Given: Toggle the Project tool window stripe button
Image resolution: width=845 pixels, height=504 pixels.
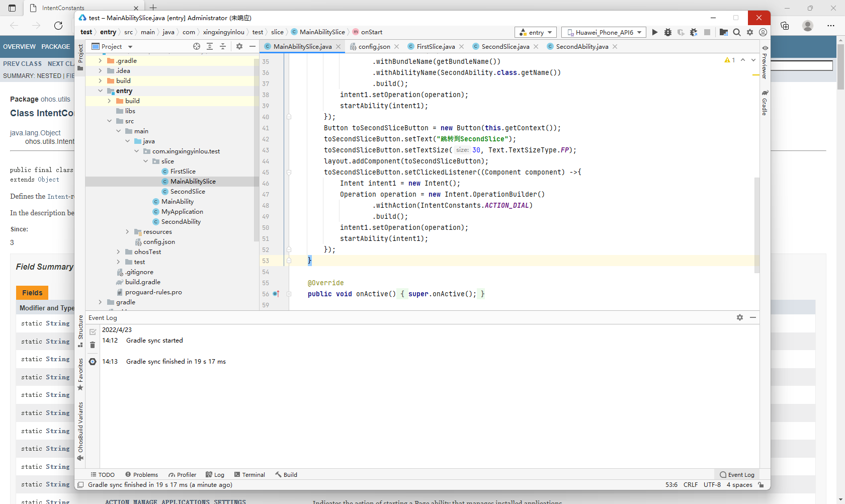Looking at the screenshot, I should [80, 57].
